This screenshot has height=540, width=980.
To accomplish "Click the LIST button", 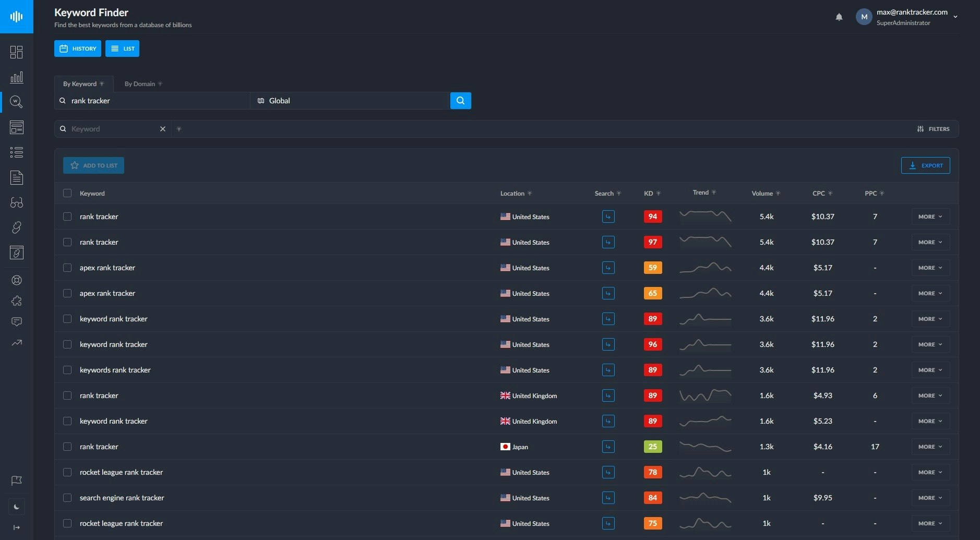I will [122, 49].
